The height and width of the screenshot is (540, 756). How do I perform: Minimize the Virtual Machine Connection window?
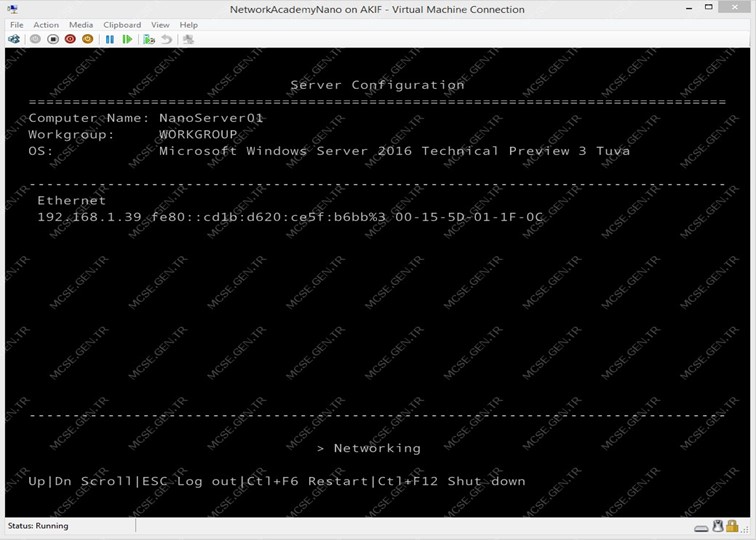[x=689, y=8]
